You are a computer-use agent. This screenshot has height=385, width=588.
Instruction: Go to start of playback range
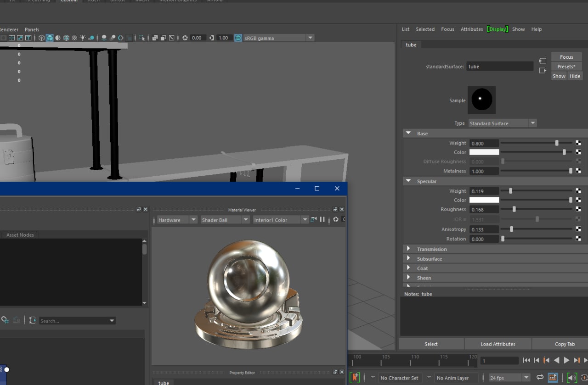coord(527,361)
